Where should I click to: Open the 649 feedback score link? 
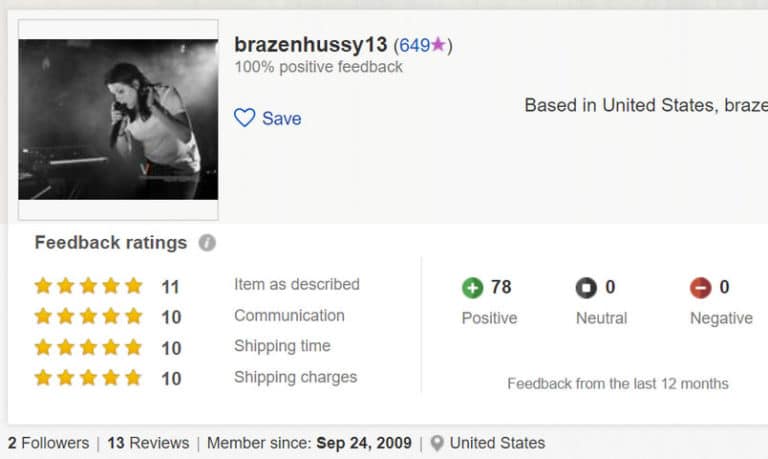point(414,46)
